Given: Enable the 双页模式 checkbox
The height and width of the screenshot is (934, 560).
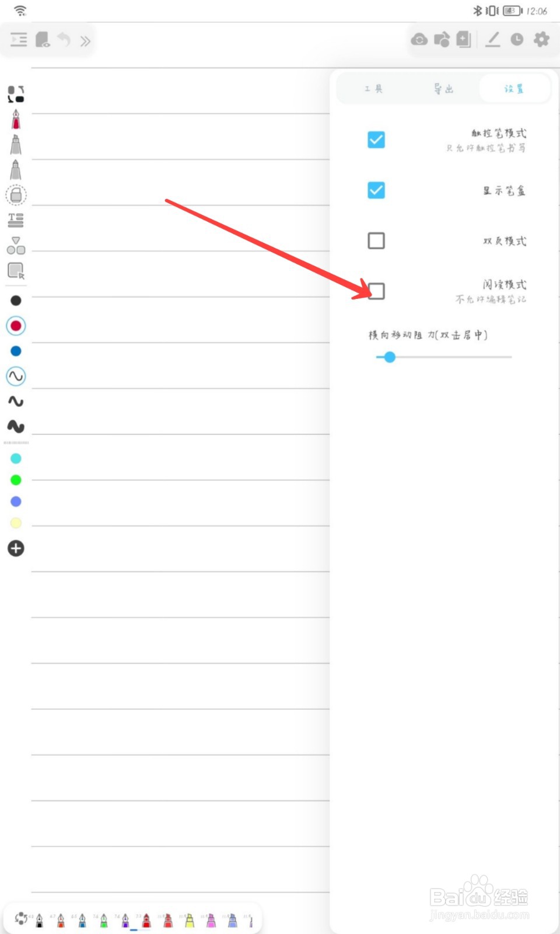Looking at the screenshot, I should pos(376,241).
